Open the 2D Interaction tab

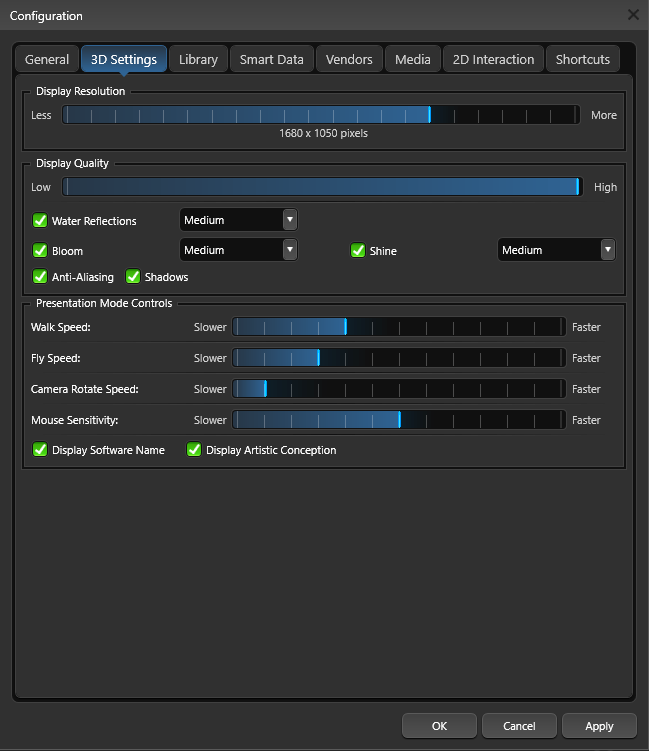coord(492,59)
